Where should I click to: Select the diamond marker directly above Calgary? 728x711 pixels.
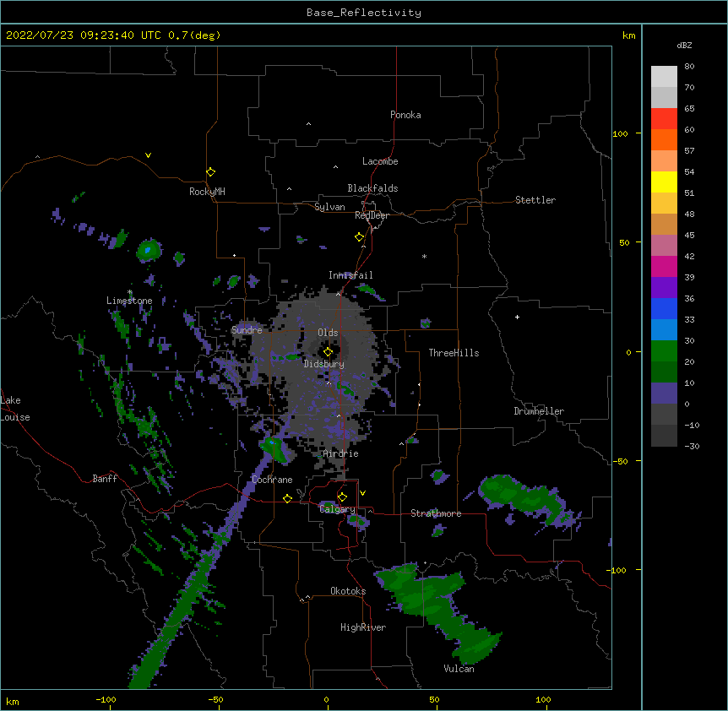(342, 497)
